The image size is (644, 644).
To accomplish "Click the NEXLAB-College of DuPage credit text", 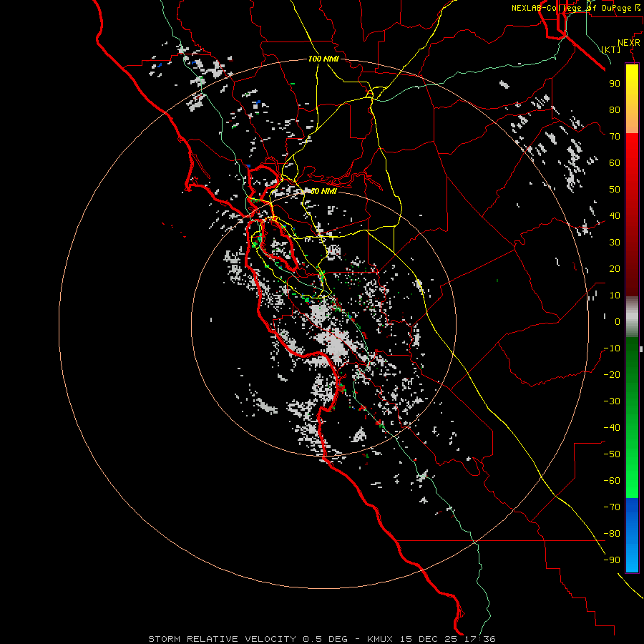I will (575, 8).
